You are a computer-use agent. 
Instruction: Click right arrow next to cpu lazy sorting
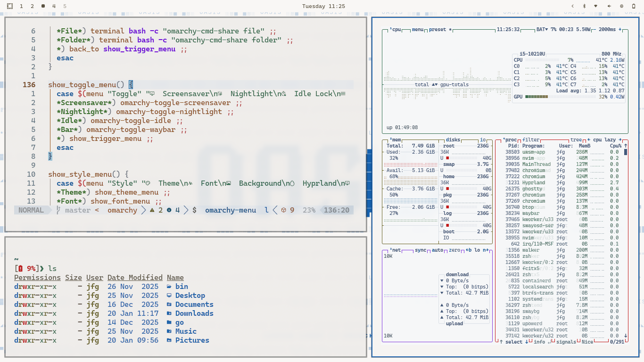click(x=620, y=140)
